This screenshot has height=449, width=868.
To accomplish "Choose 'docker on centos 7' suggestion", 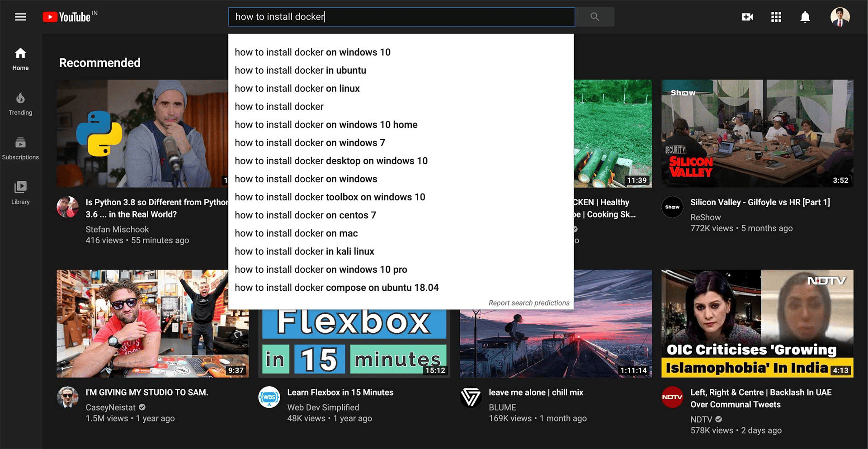I will (401, 215).
